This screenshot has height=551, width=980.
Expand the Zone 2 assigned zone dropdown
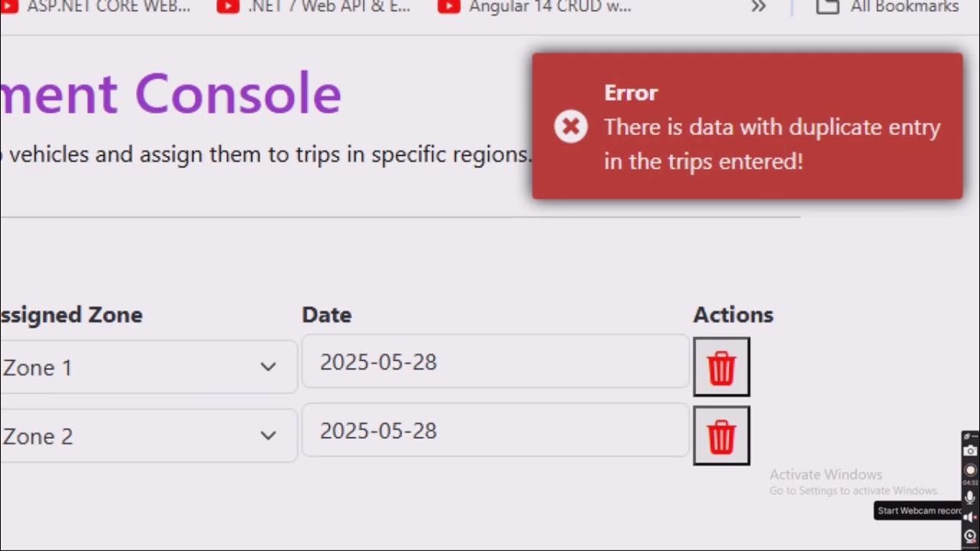coord(267,435)
